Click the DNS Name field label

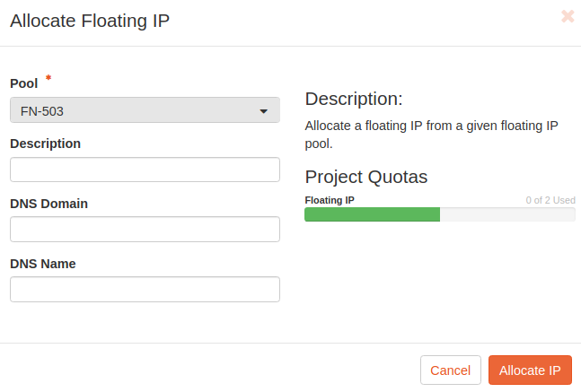coord(42,264)
